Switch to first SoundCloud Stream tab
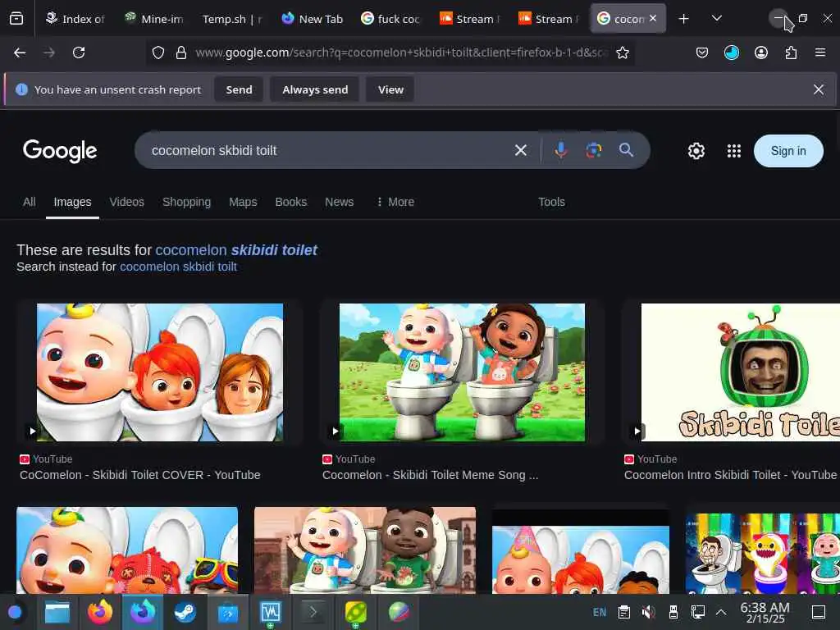840x630 pixels. click(x=470, y=19)
